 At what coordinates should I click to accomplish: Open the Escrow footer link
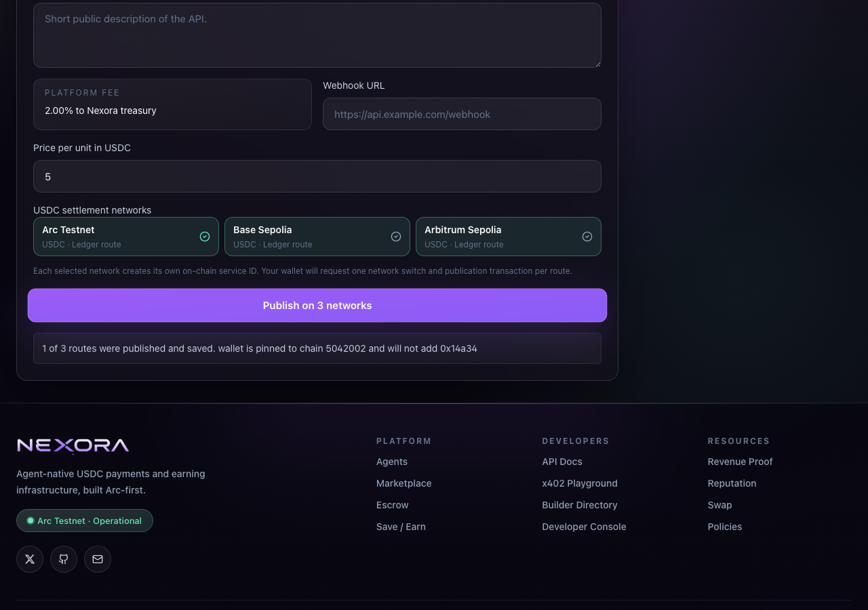pos(393,505)
